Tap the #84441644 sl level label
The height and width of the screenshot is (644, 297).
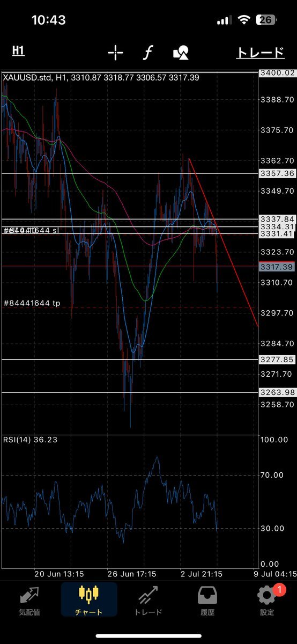pos(31,231)
